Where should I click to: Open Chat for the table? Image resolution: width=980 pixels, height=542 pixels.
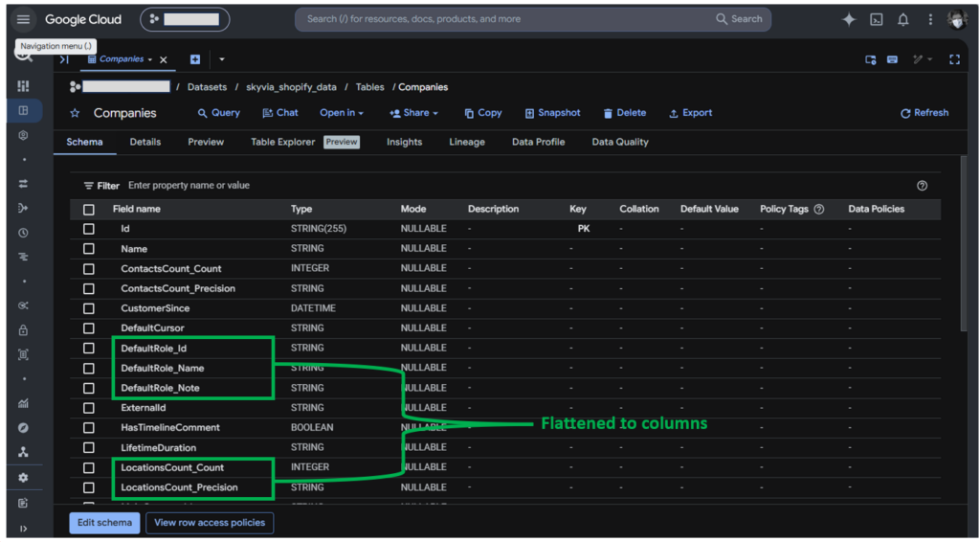coord(280,113)
